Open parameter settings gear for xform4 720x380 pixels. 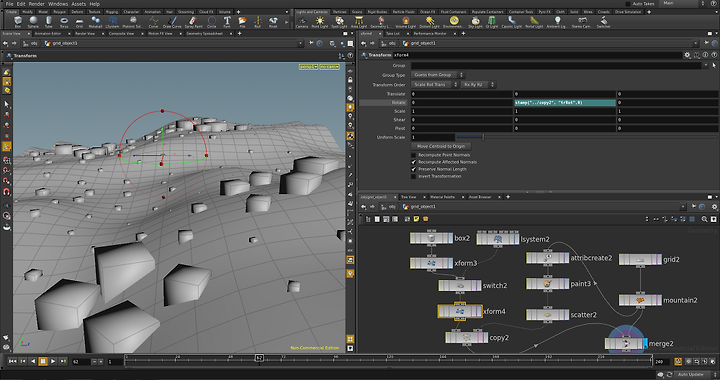click(x=687, y=55)
